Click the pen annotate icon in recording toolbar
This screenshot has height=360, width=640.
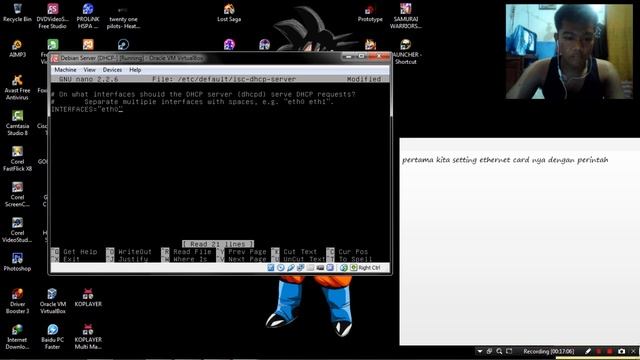click(x=588, y=351)
